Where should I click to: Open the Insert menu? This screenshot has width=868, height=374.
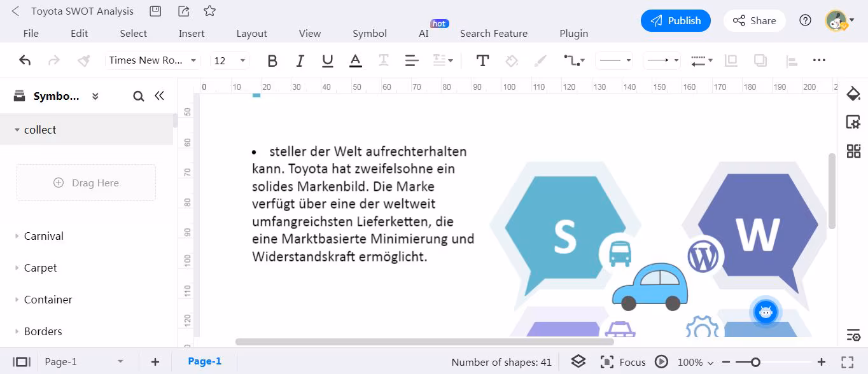point(192,33)
